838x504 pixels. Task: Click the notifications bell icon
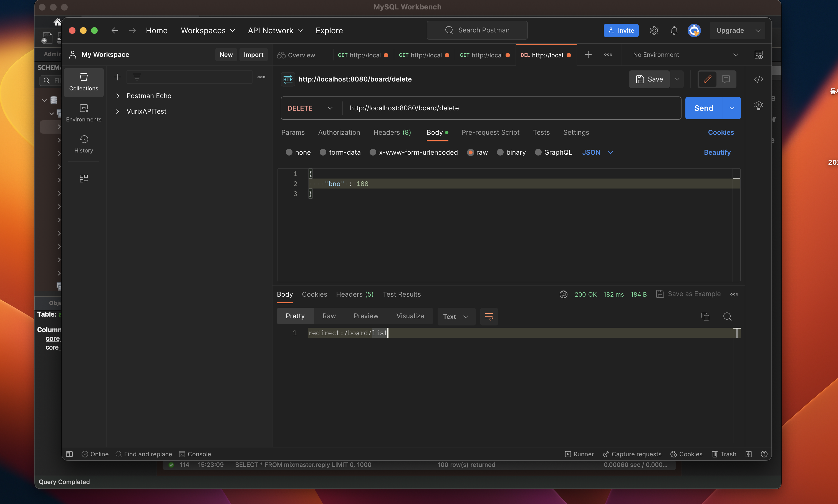pos(674,30)
